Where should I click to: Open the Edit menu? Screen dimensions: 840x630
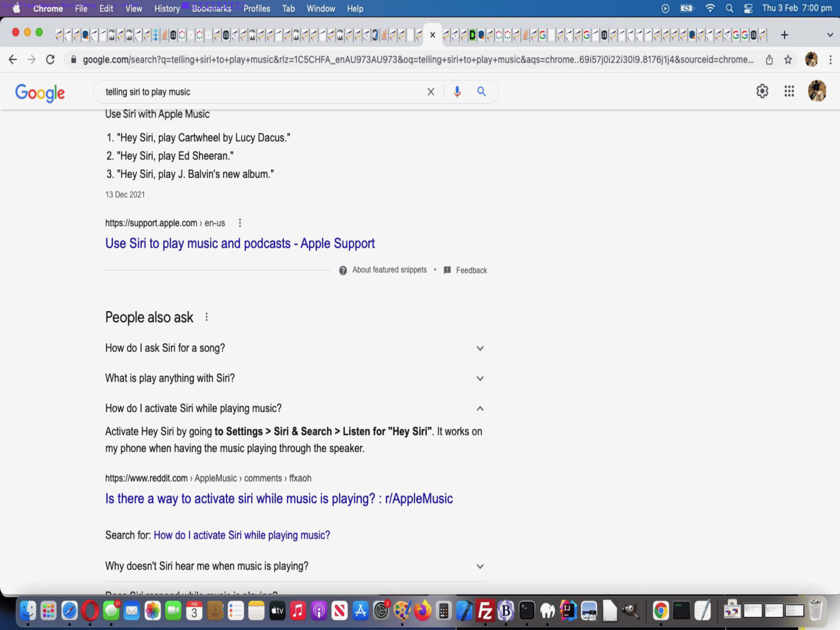106,9
